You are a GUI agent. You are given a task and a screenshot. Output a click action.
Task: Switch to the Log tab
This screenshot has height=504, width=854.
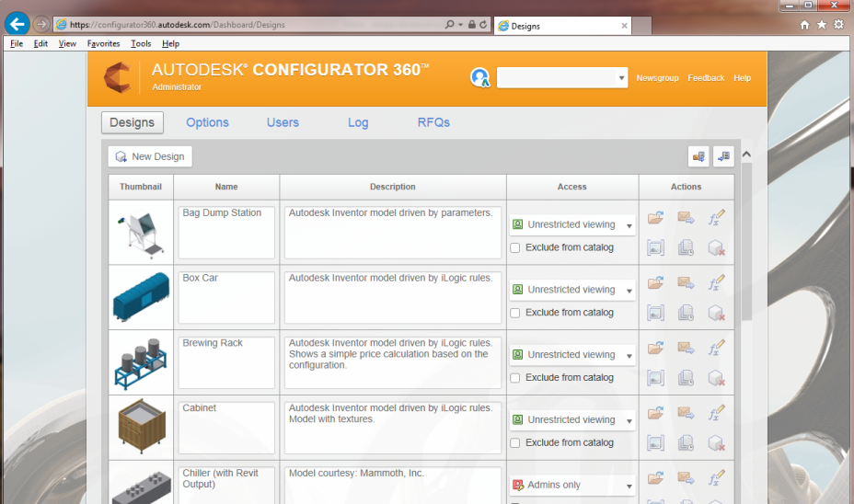[358, 122]
